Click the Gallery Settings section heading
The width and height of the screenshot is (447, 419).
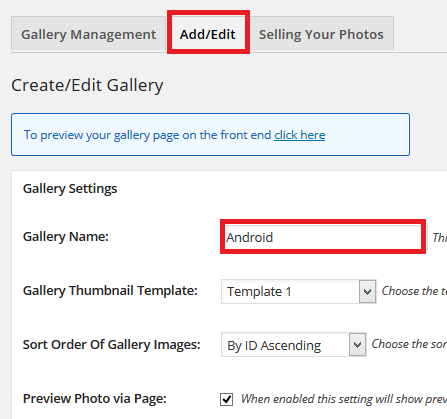(70, 189)
